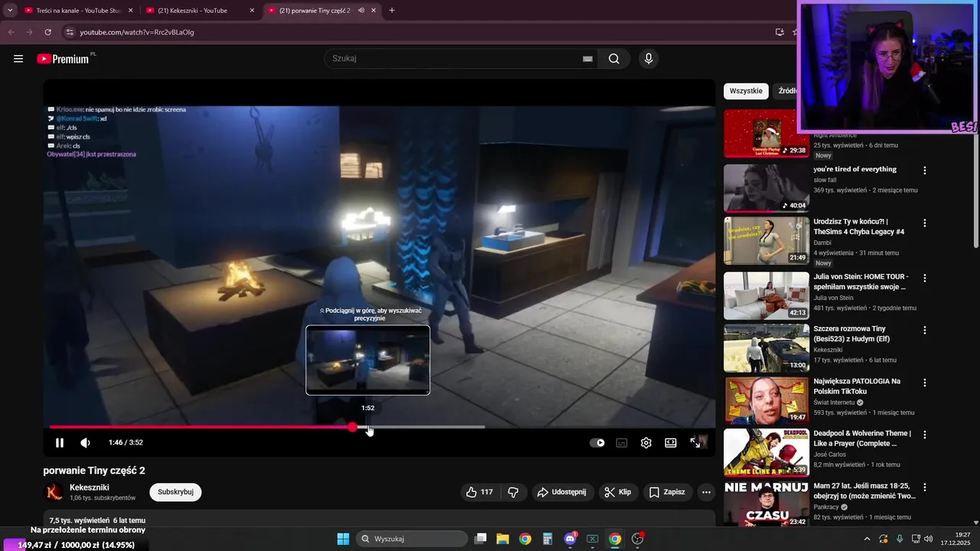Save video with Zapisz button
Screen dimensions: 980x551
(x=667, y=492)
